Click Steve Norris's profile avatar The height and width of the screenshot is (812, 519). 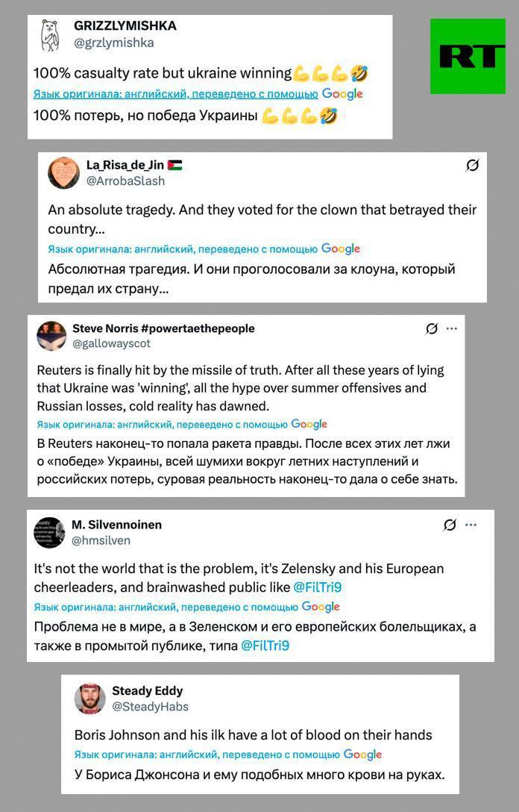click(x=51, y=336)
